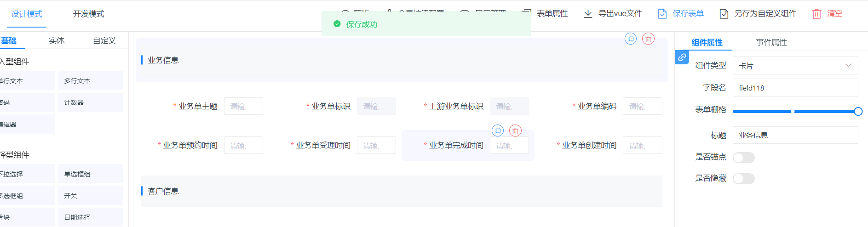The width and height of the screenshot is (868, 227).
Task: Click the 上游业务单标识 input field
Action: tap(509, 106)
